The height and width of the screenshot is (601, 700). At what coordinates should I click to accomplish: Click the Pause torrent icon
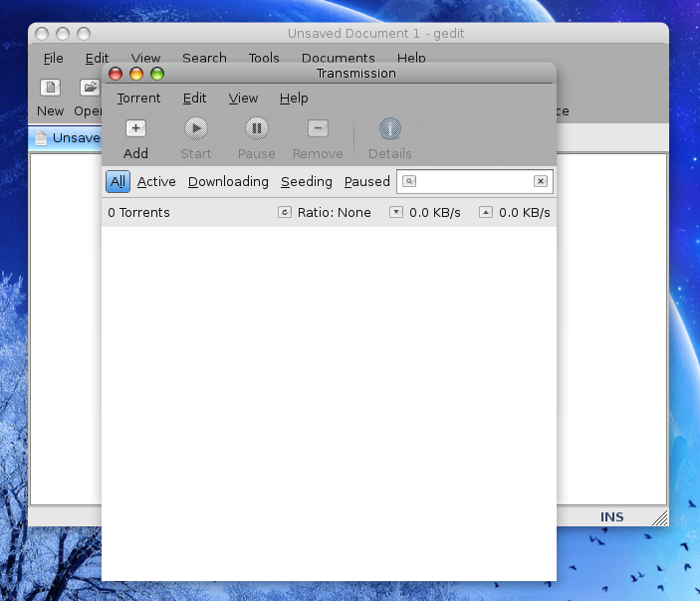[x=257, y=128]
